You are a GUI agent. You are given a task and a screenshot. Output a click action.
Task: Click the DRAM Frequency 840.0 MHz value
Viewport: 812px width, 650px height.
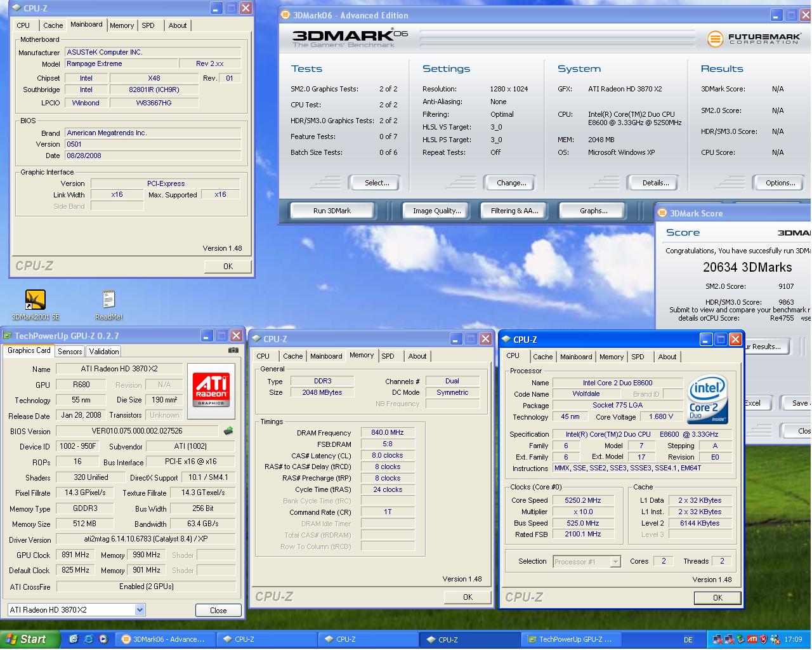[x=388, y=432]
